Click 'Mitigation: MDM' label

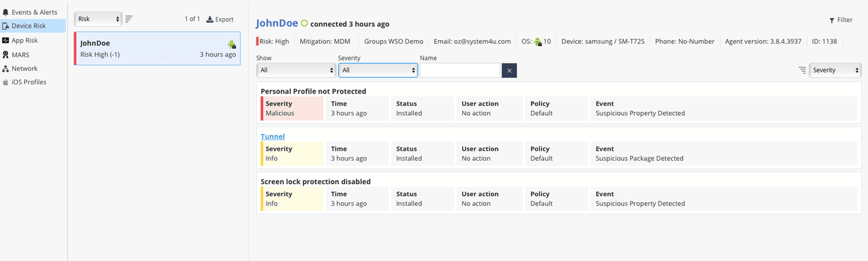click(325, 41)
